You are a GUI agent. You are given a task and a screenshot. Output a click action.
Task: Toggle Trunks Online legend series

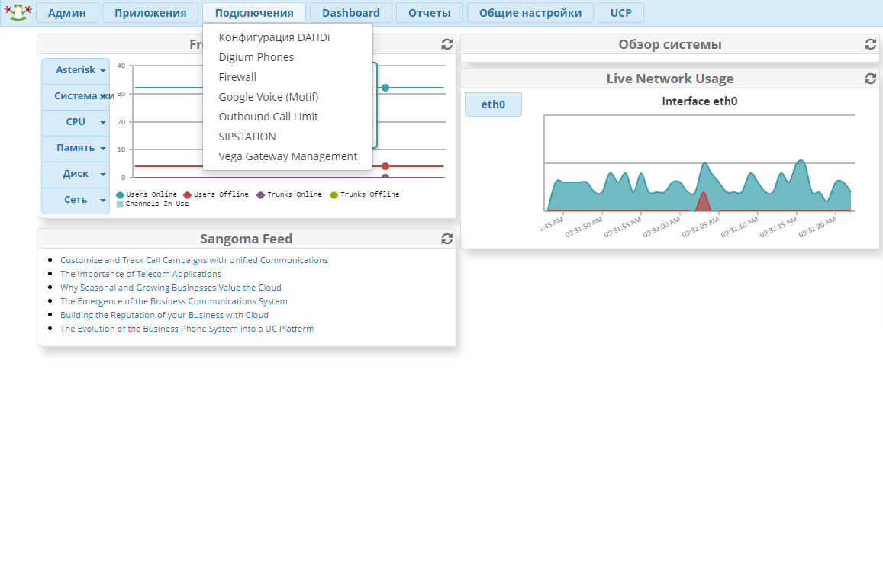tap(289, 194)
